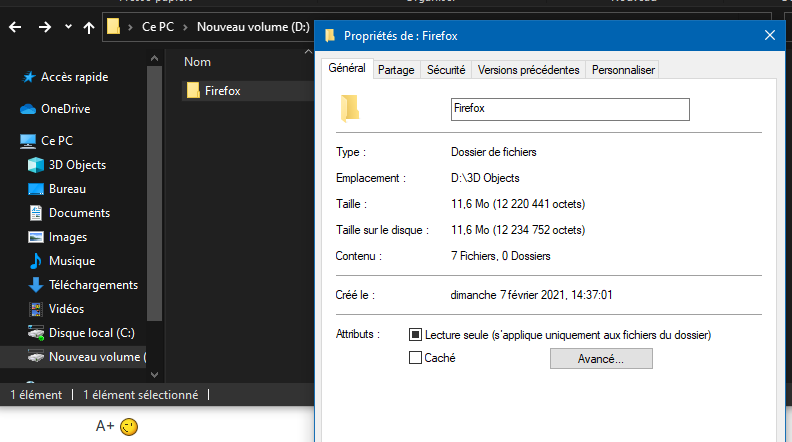Viewport: 792px width, 442px height.
Task: Select 'Ce PC' in the address bar breadcrumb
Action: (158, 27)
